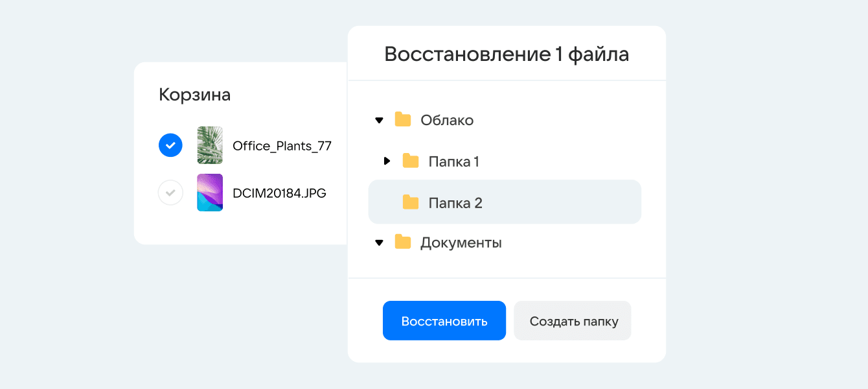Click the Папка 1 folder icon
This screenshot has height=389, width=868.
click(411, 161)
